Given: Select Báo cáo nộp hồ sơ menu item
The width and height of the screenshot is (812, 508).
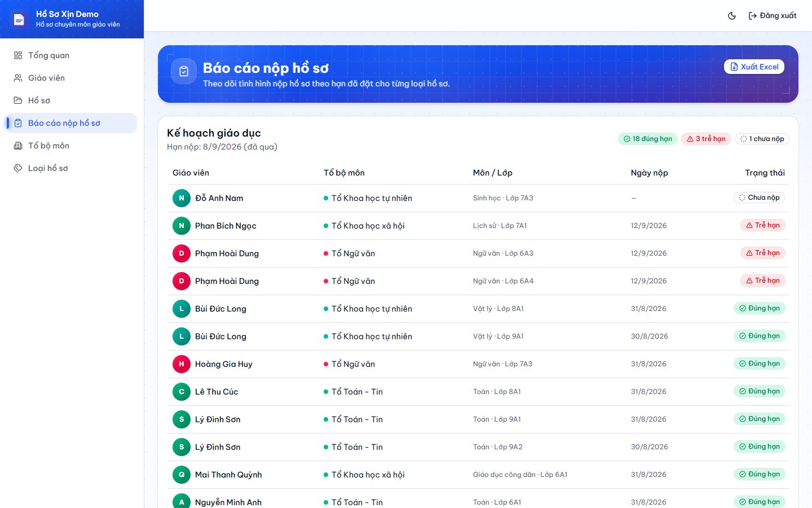Looking at the screenshot, I should pos(72,123).
